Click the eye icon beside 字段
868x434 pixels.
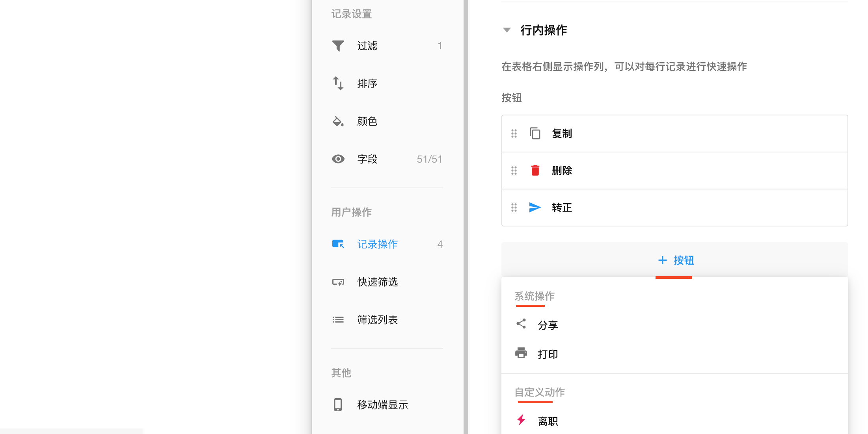(x=338, y=159)
